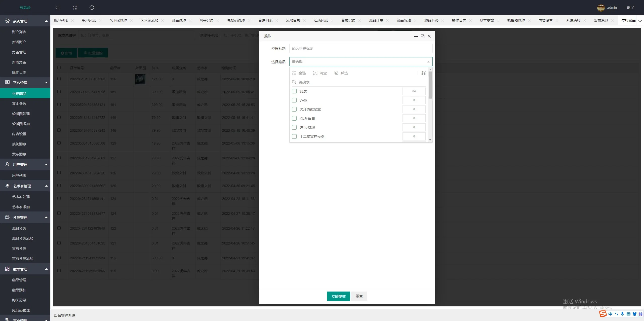Image resolution: width=644 pixels, height=321 pixels.
Task: Click the dropdown list vertical scrollbar
Action: 430,86
